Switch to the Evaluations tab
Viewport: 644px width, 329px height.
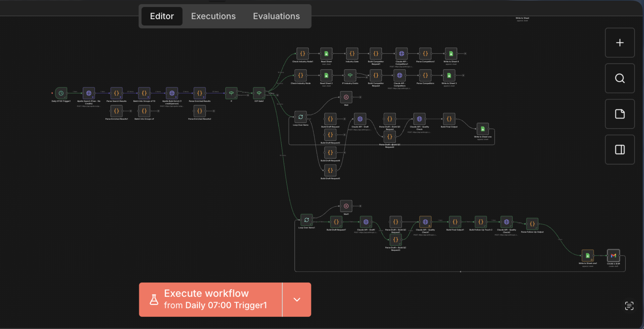click(x=276, y=16)
